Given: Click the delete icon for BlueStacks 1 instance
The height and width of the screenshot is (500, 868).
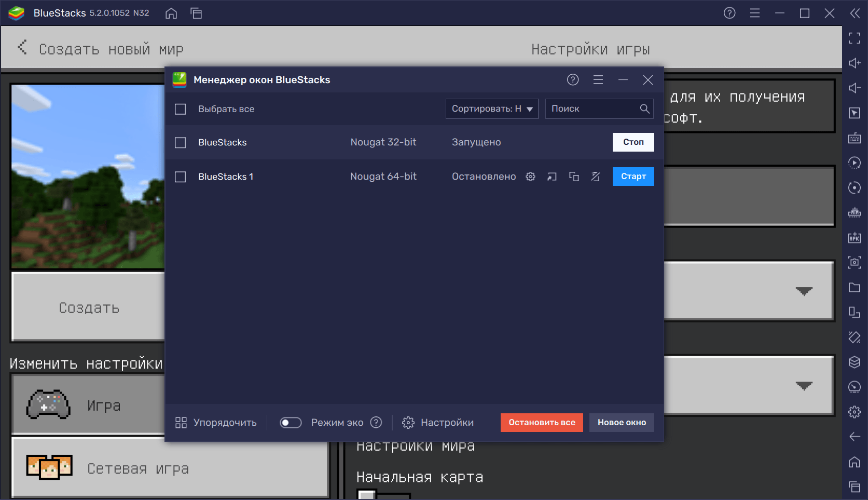Looking at the screenshot, I should pyautogui.click(x=596, y=177).
